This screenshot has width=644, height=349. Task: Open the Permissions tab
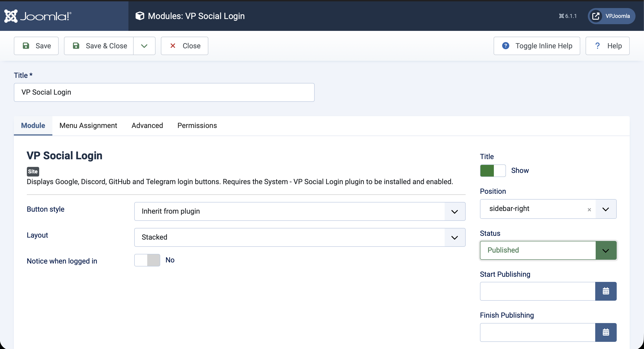pos(197,126)
